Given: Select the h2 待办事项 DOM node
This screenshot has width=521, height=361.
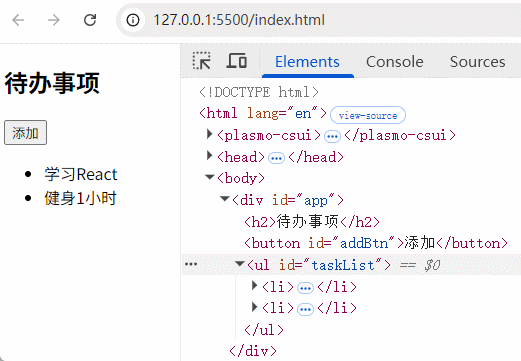Looking at the screenshot, I should tap(312, 222).
